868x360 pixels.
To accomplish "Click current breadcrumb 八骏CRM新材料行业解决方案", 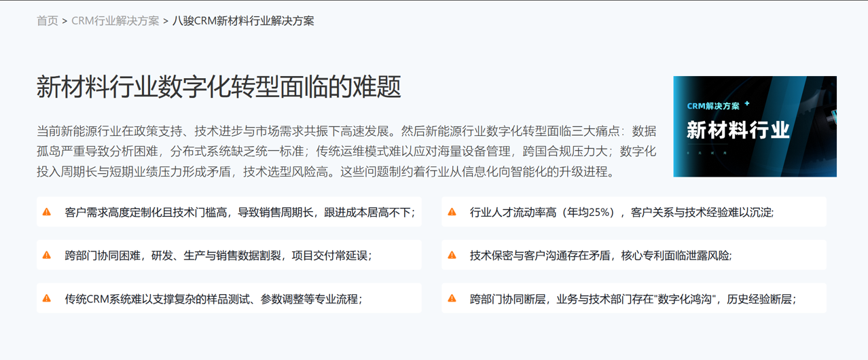I will pyautogui.click(x=243, y=21).
